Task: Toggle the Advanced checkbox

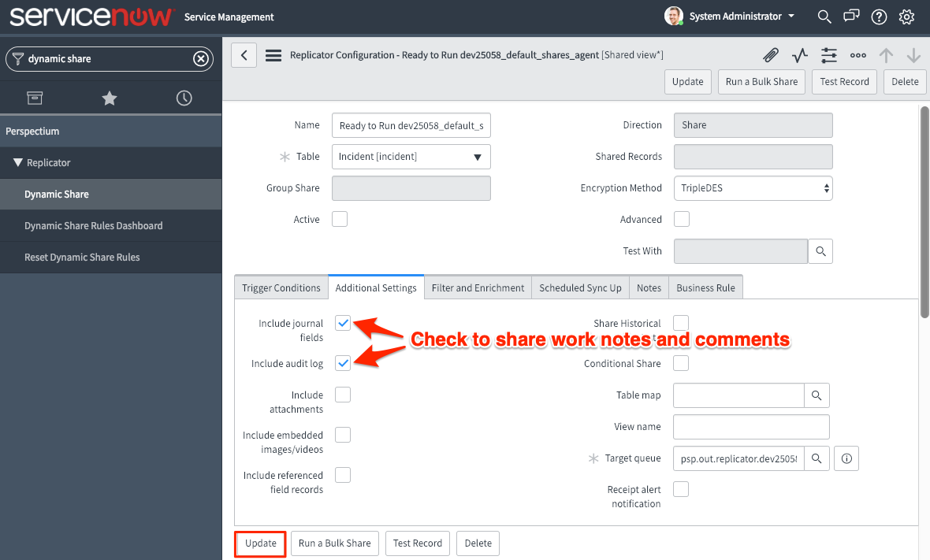Action: tap(682, 219)
